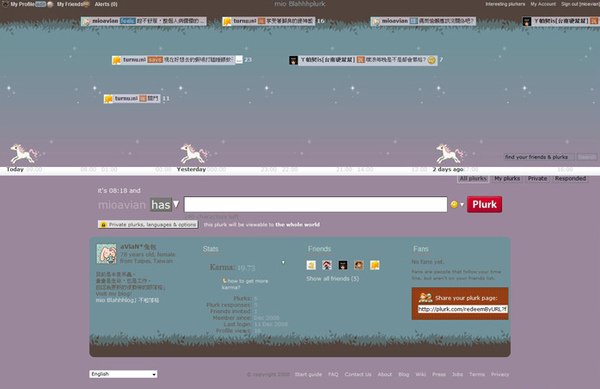Select the share plurk page URL field

(463, 309)
